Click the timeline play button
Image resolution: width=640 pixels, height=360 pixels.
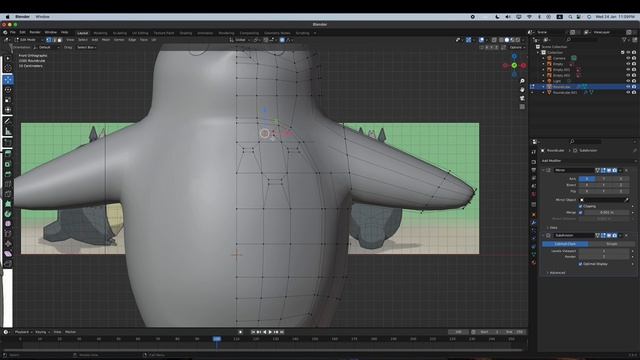[x=270, y=332]
